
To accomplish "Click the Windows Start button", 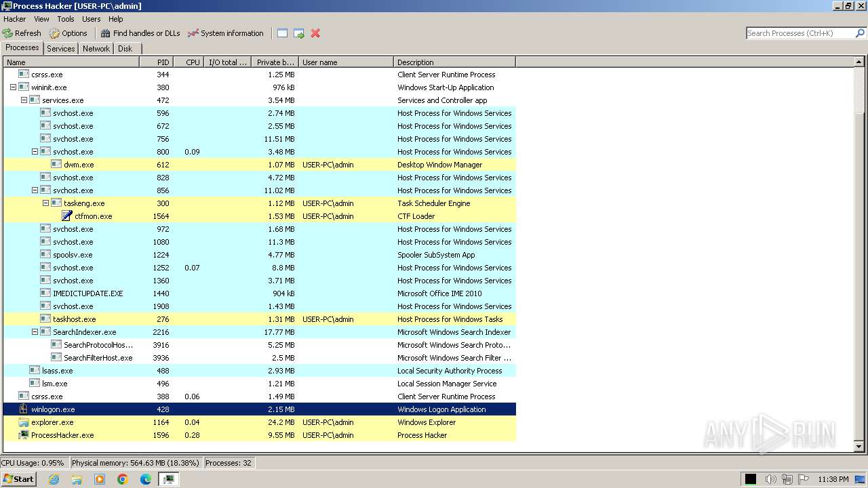I will point(18,479).
